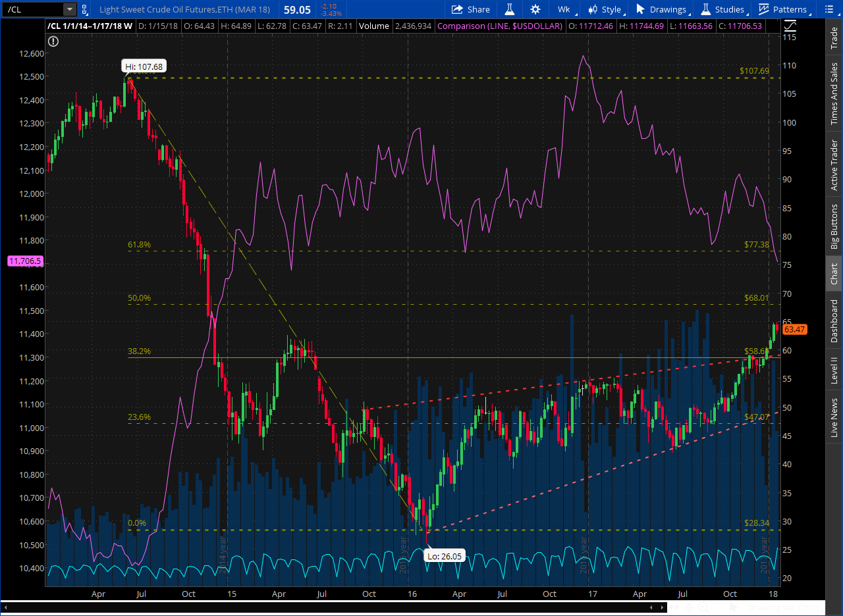The image size is (843, 616).
Task: Click the Lo: 26.05 price bubble
Action: [x=445, y=556]
